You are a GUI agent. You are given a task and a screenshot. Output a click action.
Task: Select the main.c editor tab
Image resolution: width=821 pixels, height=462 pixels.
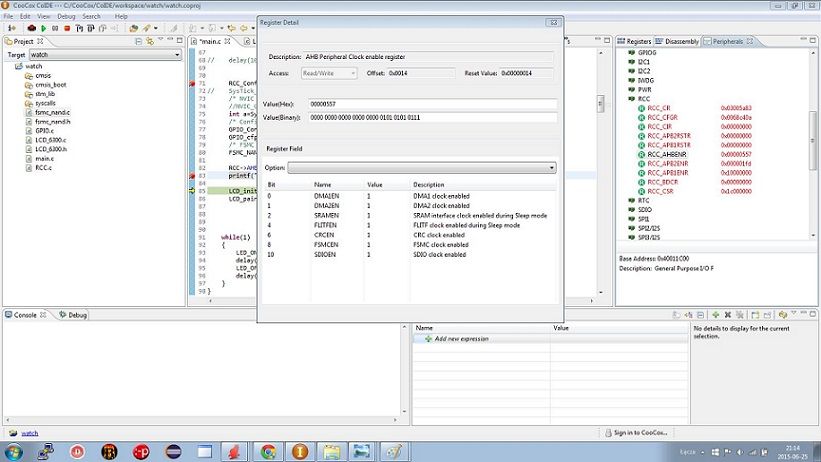click(211, 41)
